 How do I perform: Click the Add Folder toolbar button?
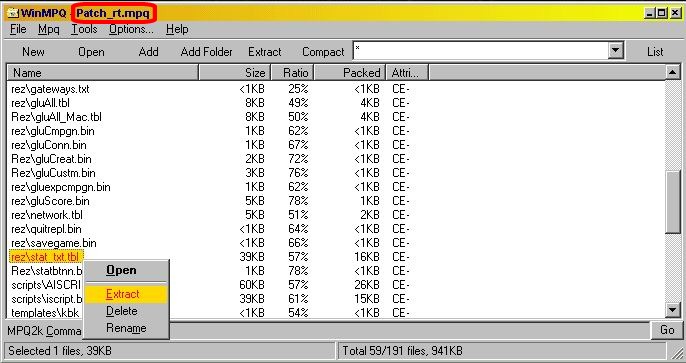tap(206, 52)
